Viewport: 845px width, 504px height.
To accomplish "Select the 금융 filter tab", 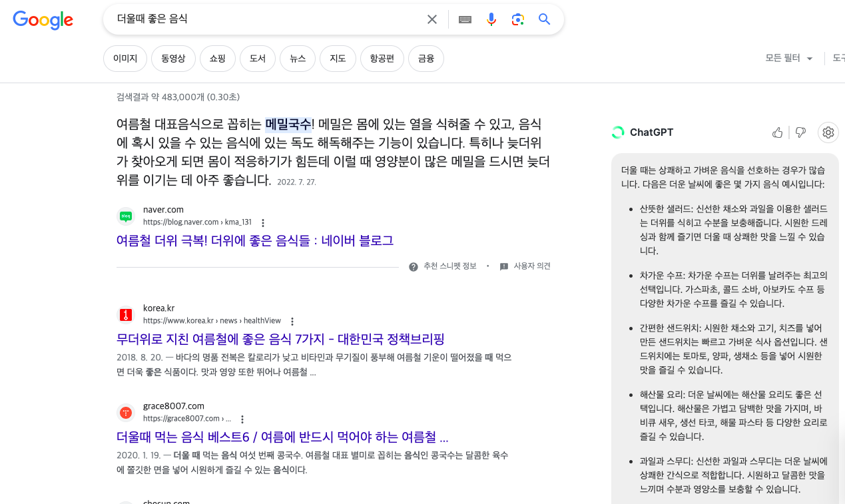I will click(x=426, y=59).
